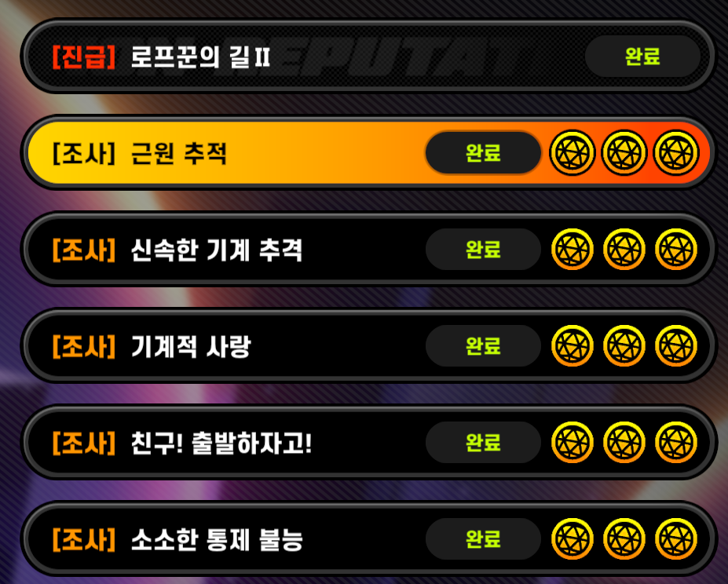The width and height of the screenshot is (728, 584).
Task: Open the 친구! 출발하자고! quest title
Action: [221, 443]
